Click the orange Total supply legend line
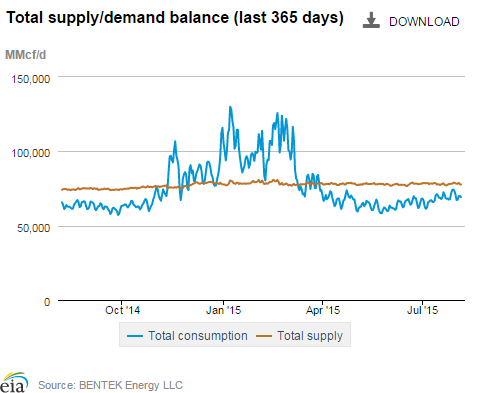 coord(264,336)
